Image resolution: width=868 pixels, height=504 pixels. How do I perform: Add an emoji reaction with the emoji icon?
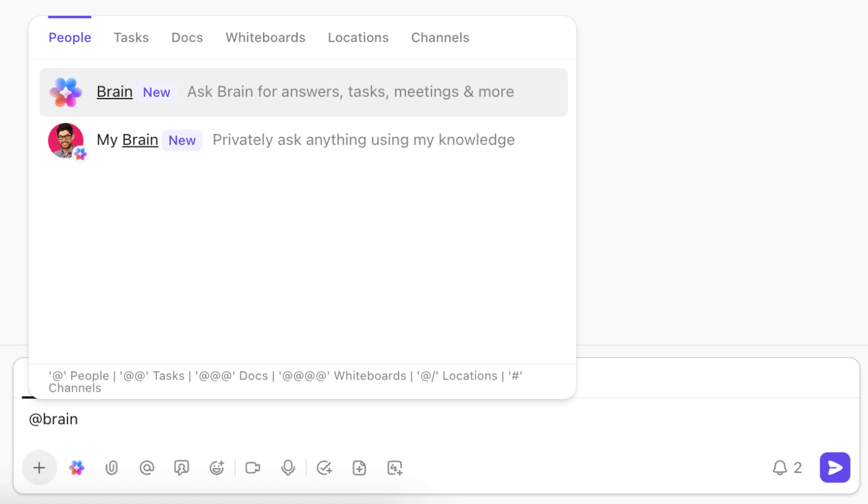coord(216,467)
